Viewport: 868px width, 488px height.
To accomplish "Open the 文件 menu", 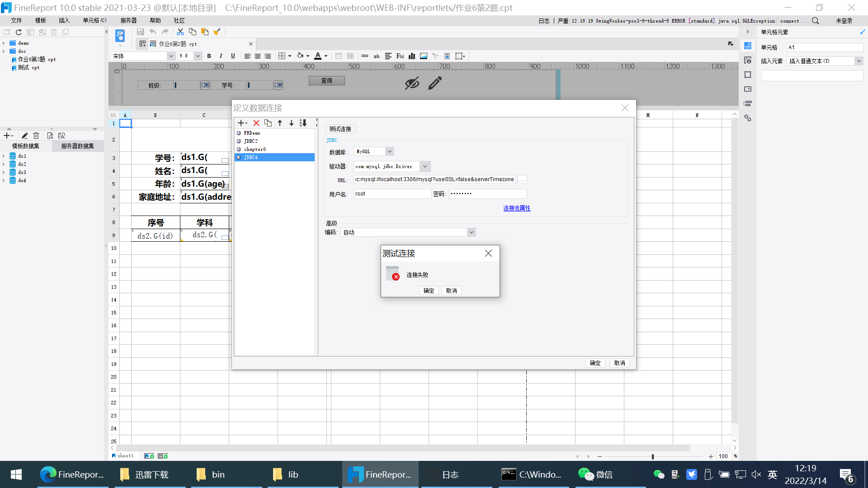I will [17, 20].
